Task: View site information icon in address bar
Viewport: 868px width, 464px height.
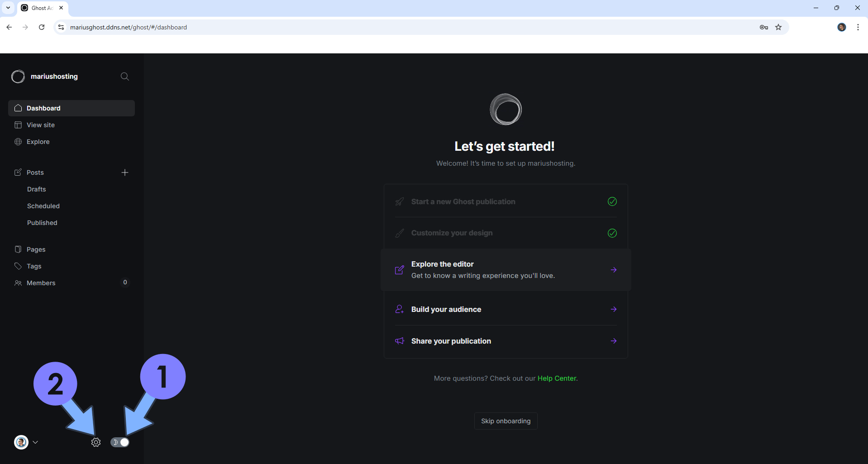Action: [61, 27]
